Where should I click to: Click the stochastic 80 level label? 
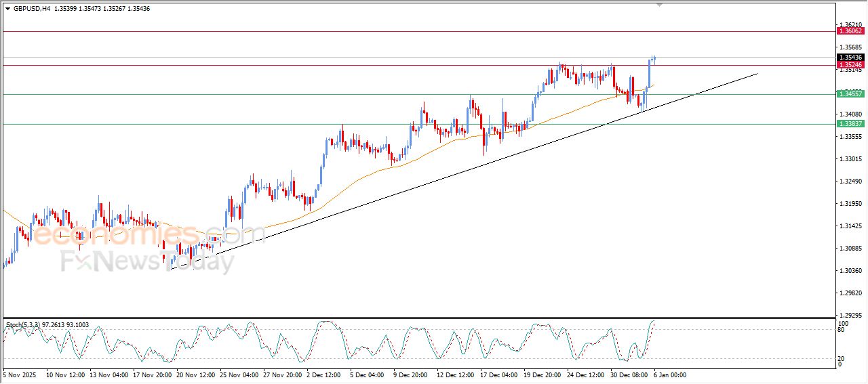pos(840,330)
